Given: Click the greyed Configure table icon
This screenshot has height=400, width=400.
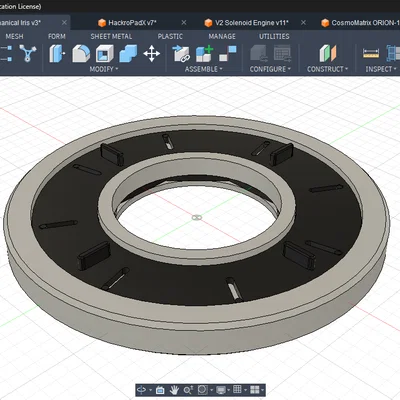Looking at the screenshot, I should coord(282,54).
